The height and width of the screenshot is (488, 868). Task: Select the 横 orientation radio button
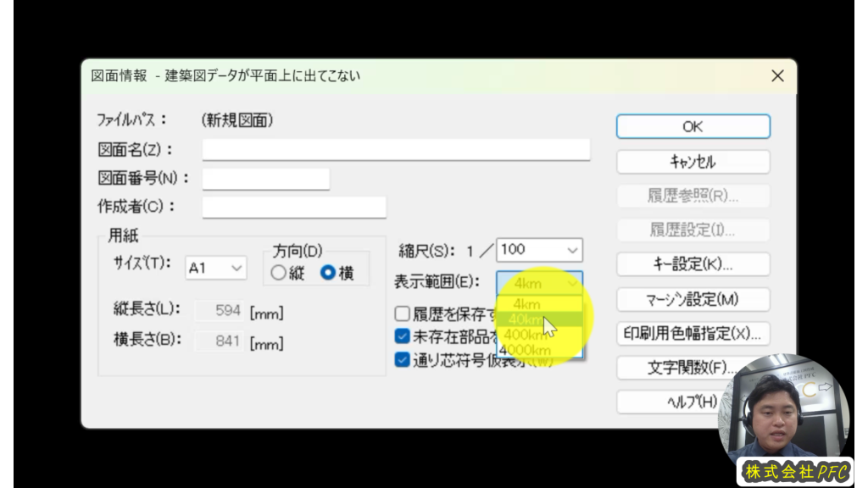click(328, 272)
